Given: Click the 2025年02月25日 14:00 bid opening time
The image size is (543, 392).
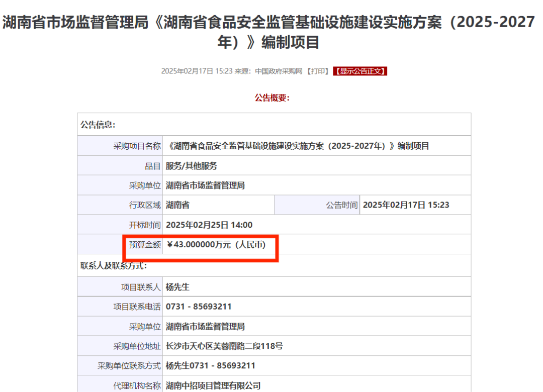Looking at the screenshot, I should 209,225.
